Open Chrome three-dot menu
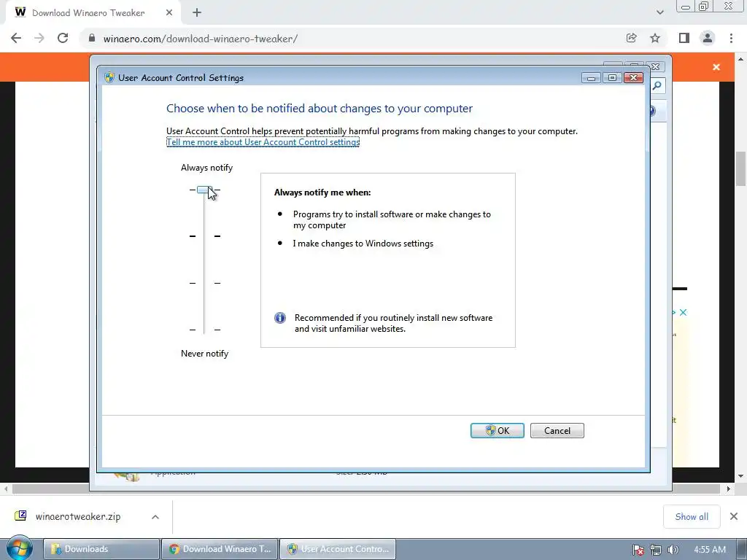Viewport: 747px width, 560px height. (x=731, y=38)
